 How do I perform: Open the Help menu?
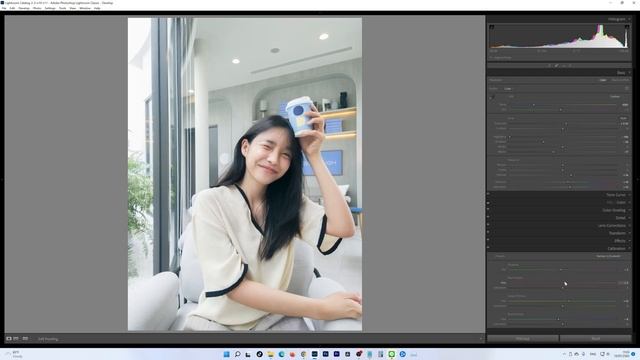97,8
